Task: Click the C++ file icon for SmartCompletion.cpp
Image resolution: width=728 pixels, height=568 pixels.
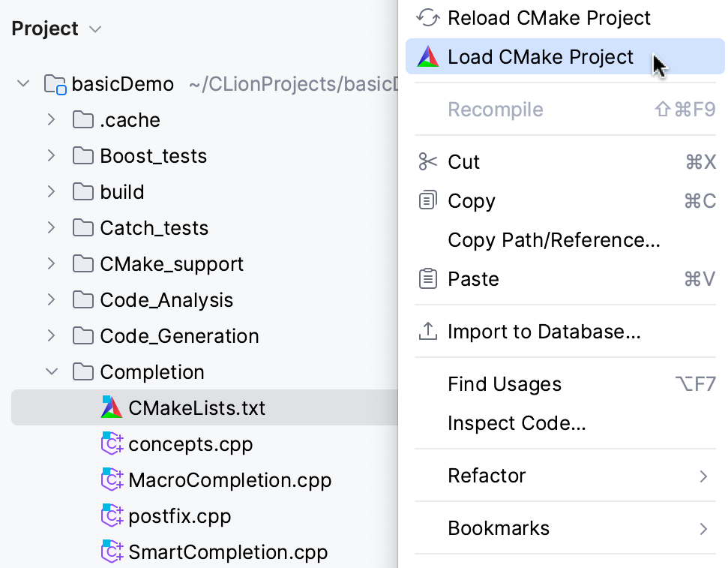Action: (x=111, y=551)
